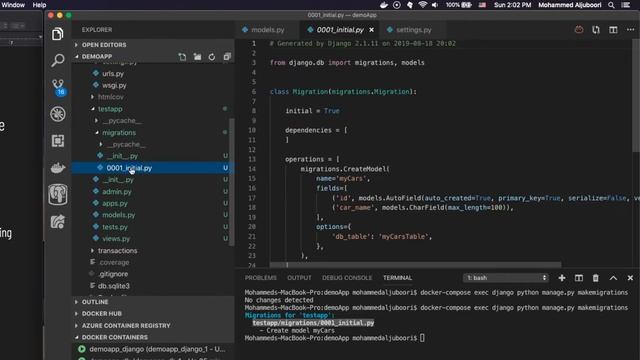Click in the terminal prompt input
Viewport: 640px width, 360px height.
tap(422, 338)
